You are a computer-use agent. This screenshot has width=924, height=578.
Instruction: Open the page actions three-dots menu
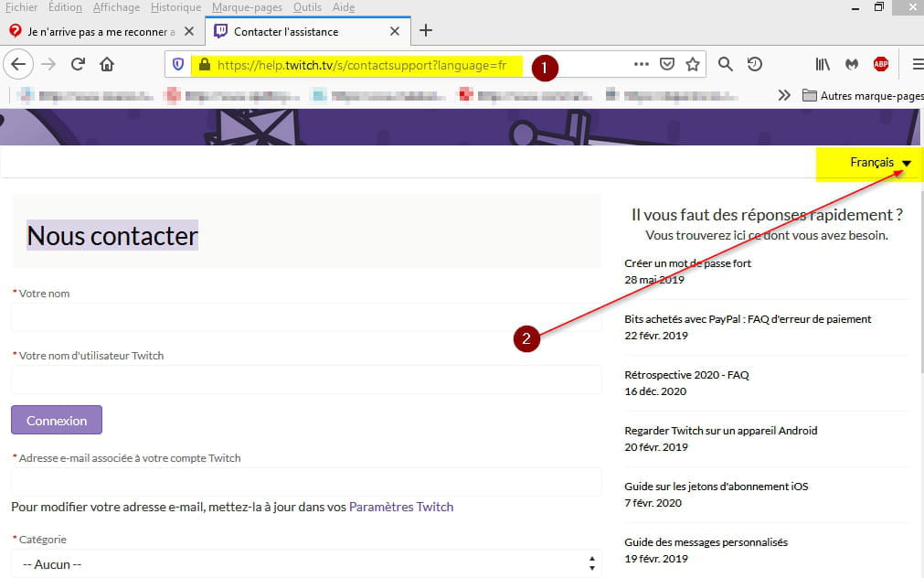(x=642, y=64)
